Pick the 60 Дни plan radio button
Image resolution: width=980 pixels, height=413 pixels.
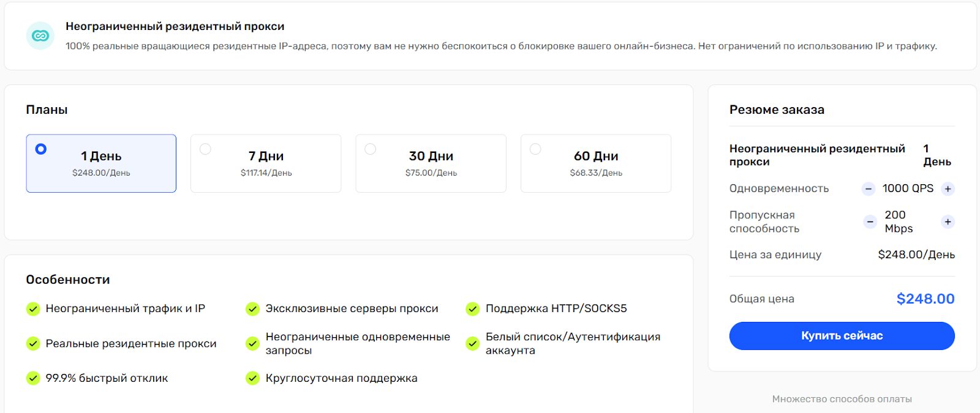(x=535, y=149)
